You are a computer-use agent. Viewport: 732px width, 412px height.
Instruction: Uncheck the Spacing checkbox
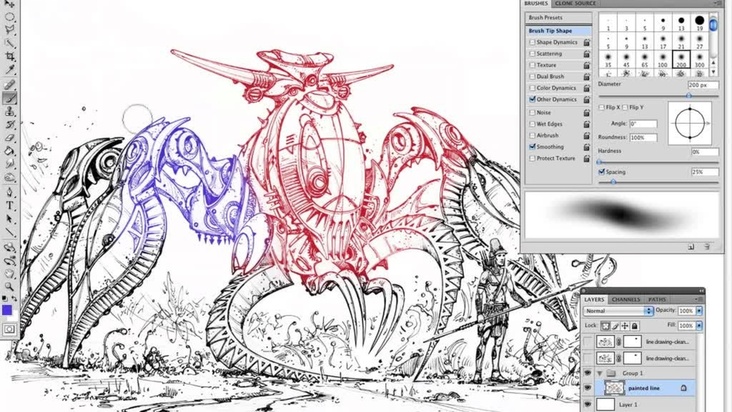point(602,172)
